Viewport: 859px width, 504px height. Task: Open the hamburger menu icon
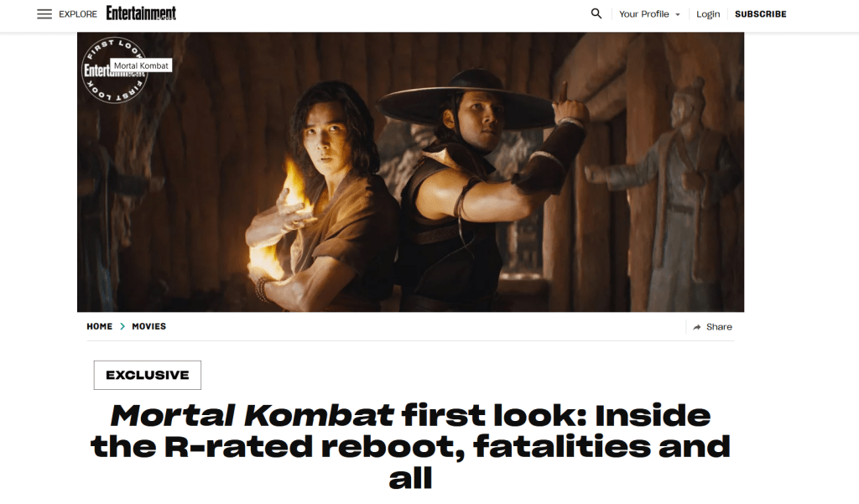point(44,14)
